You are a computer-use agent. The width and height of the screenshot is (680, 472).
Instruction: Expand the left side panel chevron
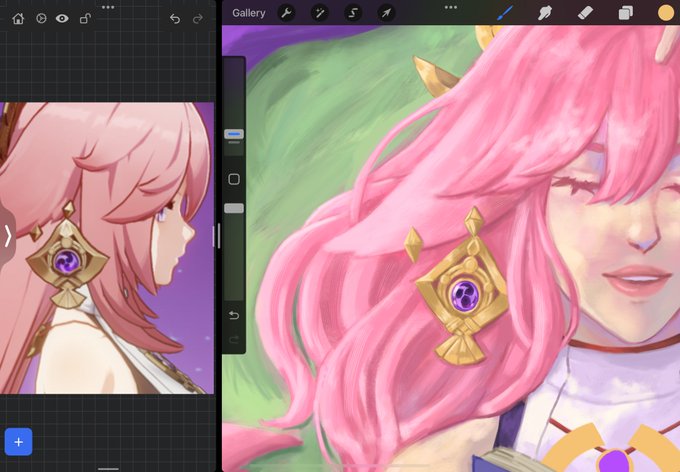coord(7,236)
